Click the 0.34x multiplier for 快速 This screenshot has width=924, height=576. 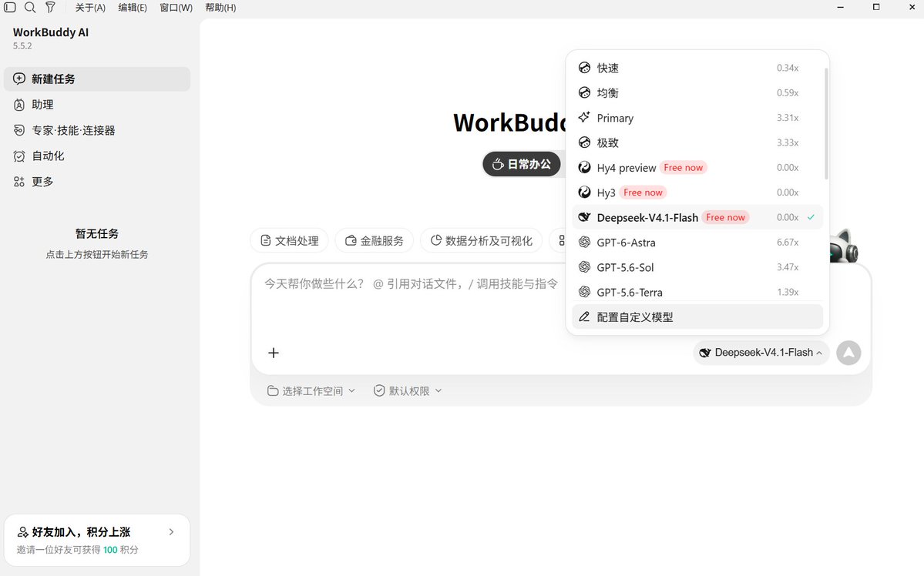788,68
